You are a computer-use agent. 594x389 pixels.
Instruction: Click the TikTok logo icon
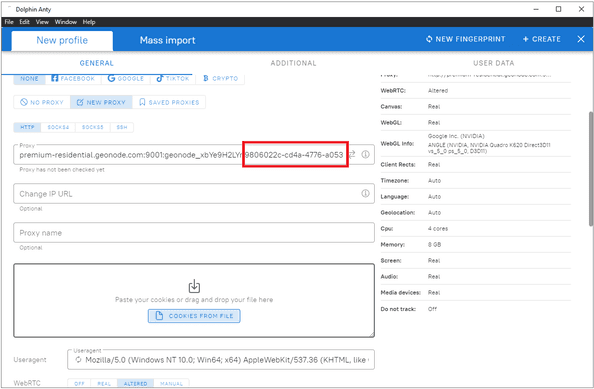point(159,78)
